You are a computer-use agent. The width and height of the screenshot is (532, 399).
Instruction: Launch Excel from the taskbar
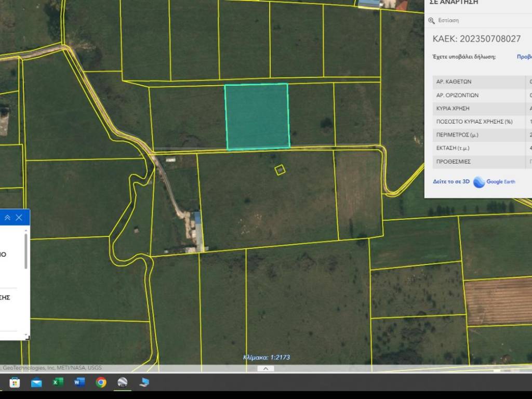[58, 383]
